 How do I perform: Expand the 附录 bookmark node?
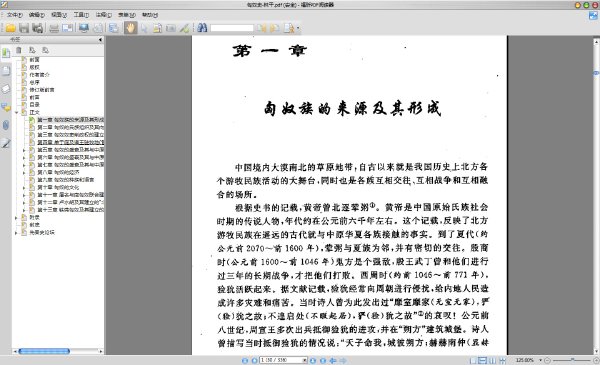point(17,217)
